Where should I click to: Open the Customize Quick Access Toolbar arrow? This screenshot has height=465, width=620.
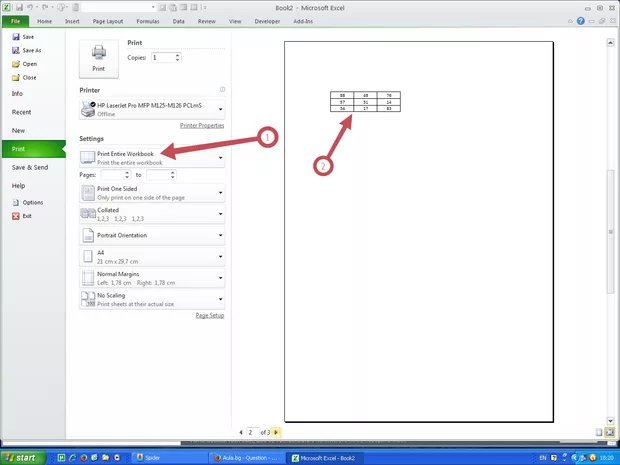[x=205, y=7]
